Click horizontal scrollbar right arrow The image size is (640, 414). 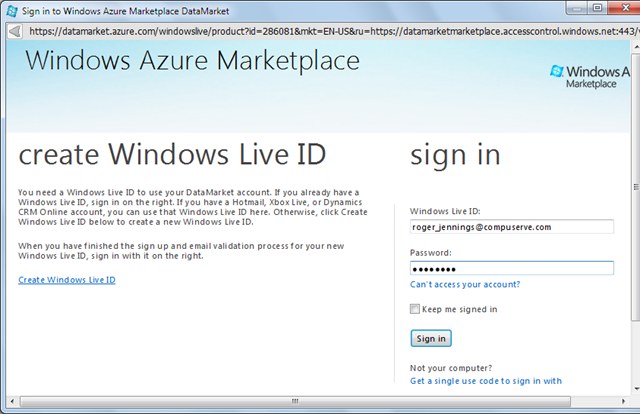623,401
